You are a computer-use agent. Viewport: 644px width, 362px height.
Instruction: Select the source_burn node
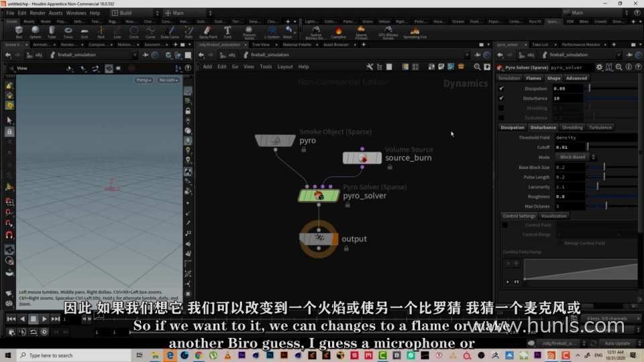coord(362,158)
